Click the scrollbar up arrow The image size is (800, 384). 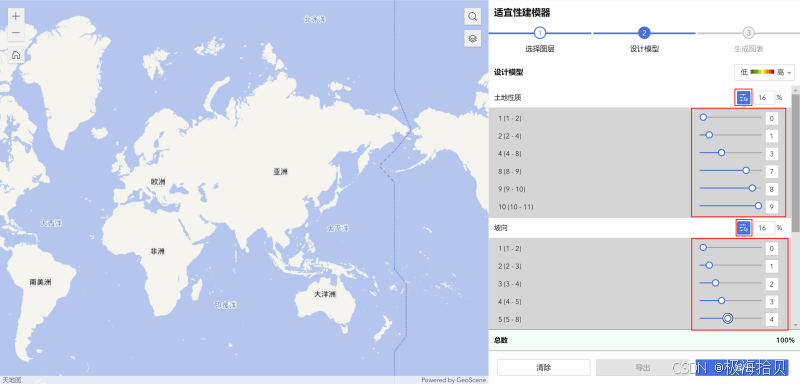[795, 89]
